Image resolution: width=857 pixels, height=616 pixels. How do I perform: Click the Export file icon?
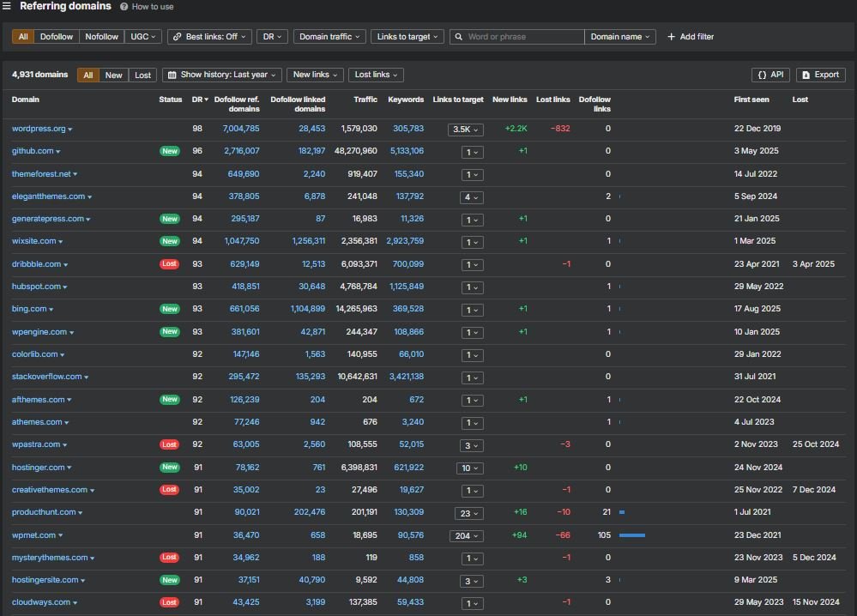pos(806,75)
